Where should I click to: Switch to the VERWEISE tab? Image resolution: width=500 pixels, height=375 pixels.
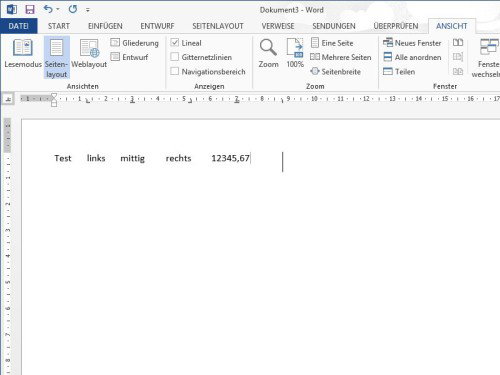point(278,26)
